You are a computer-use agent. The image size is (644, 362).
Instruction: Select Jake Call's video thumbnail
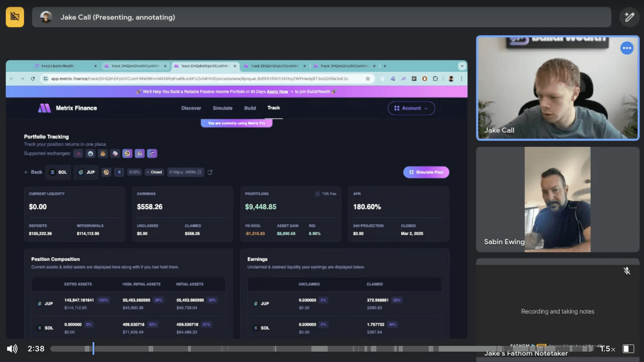(x=558, y=88)
